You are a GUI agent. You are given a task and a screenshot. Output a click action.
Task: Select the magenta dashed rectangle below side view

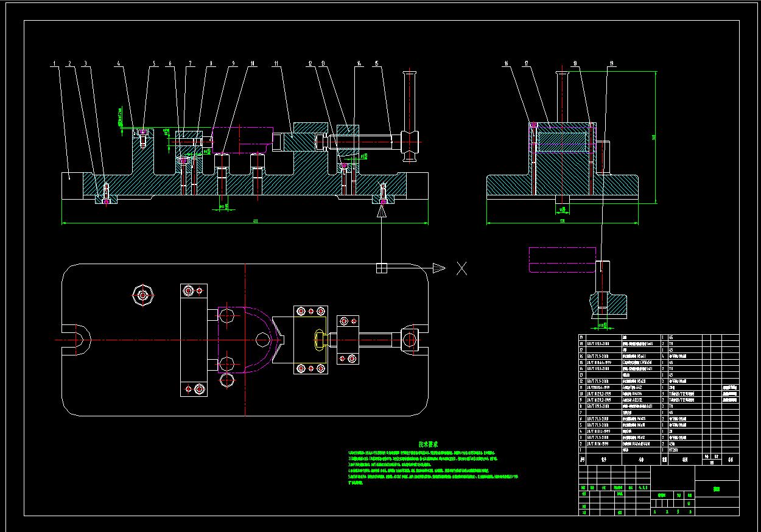563,259
